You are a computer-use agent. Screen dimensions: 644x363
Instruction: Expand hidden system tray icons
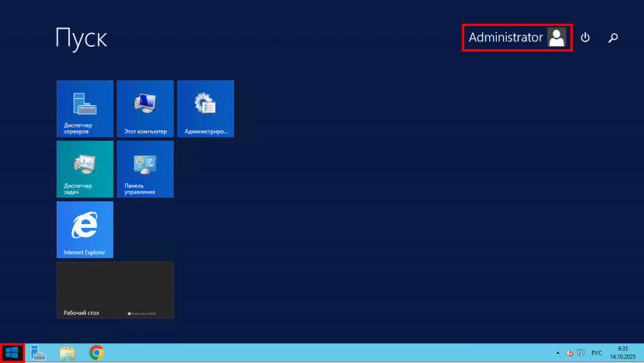click(x=557, y=353)
